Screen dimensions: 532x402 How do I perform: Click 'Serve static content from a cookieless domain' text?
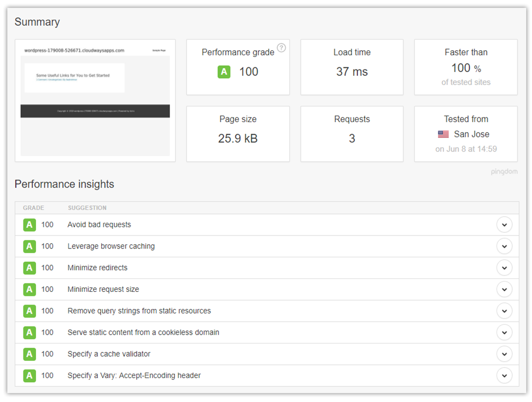click(x=143, y=333)
